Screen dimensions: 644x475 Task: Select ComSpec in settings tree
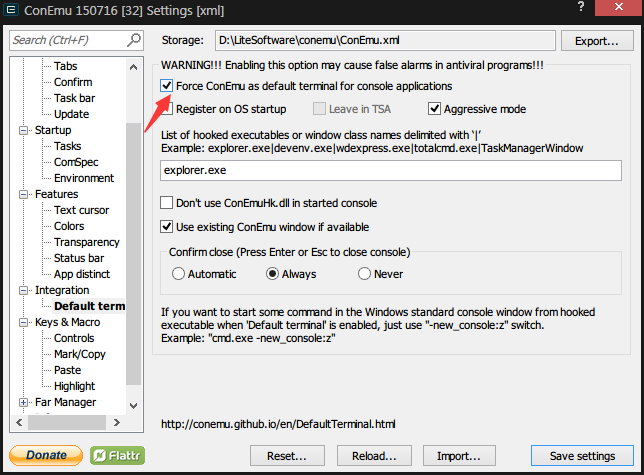[76, 162]
